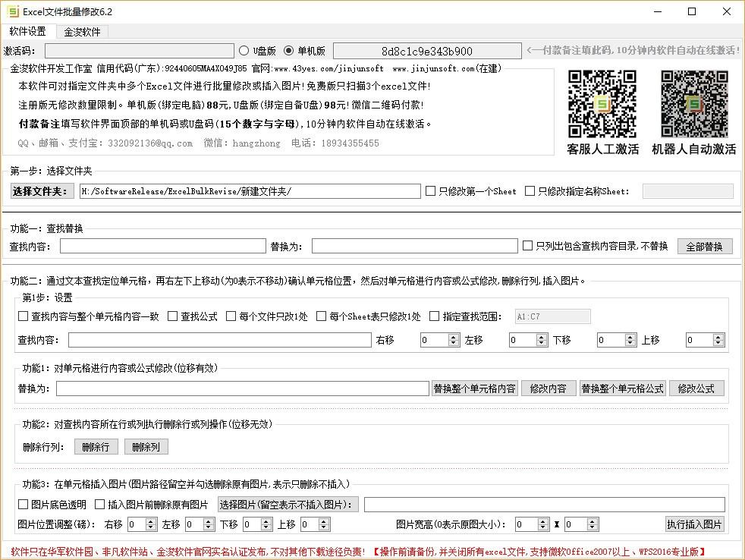Click the 删除行 button

click(x=96, y=447)
